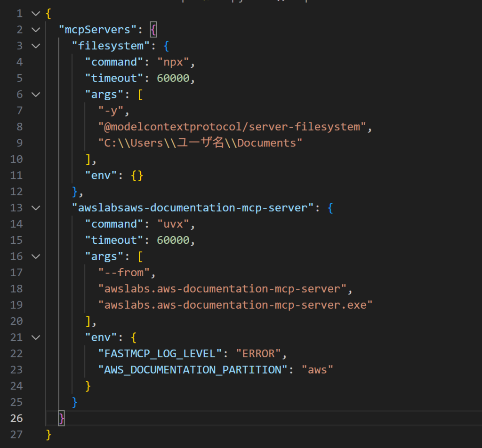
Task: Click the highlighted closing brace on line 26
Action: pyautogui.click(x=62, y=418)
